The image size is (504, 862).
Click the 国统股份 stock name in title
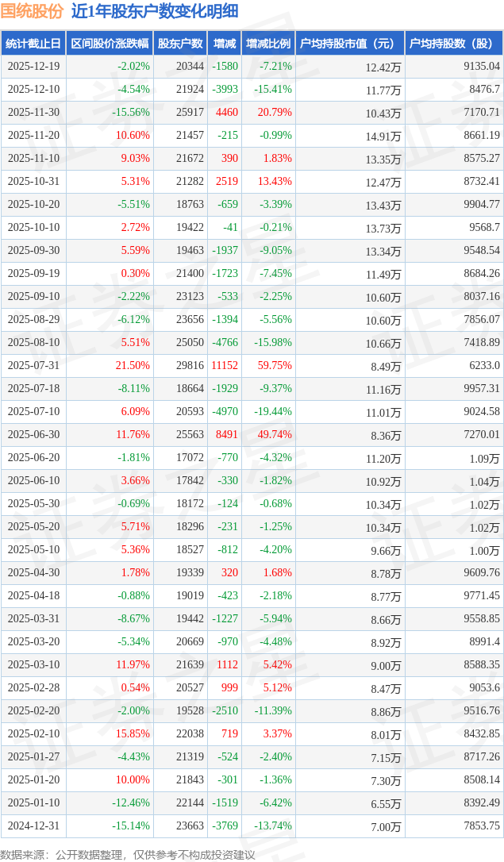tap(32, 12)
